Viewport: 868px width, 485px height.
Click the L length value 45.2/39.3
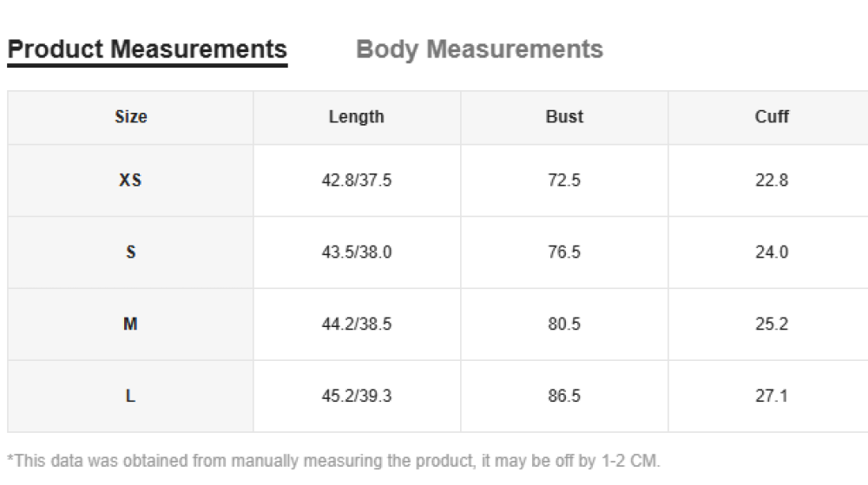coord(357,396)
